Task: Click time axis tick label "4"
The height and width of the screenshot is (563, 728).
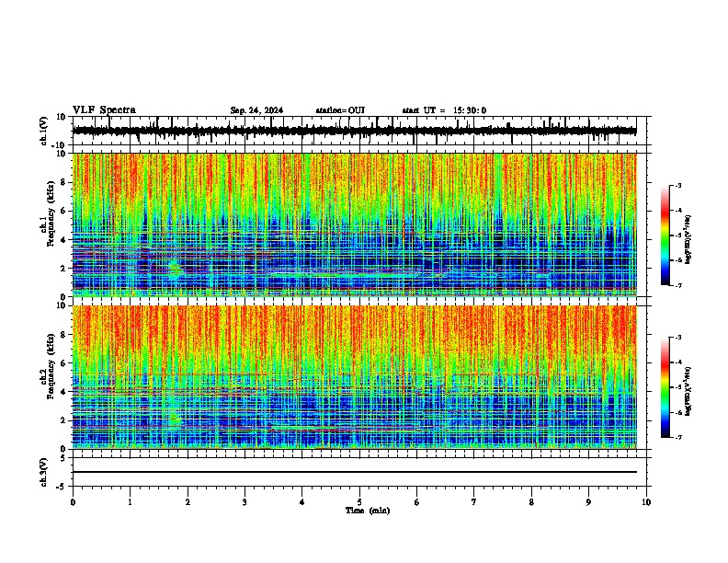Action: [302, 502]
